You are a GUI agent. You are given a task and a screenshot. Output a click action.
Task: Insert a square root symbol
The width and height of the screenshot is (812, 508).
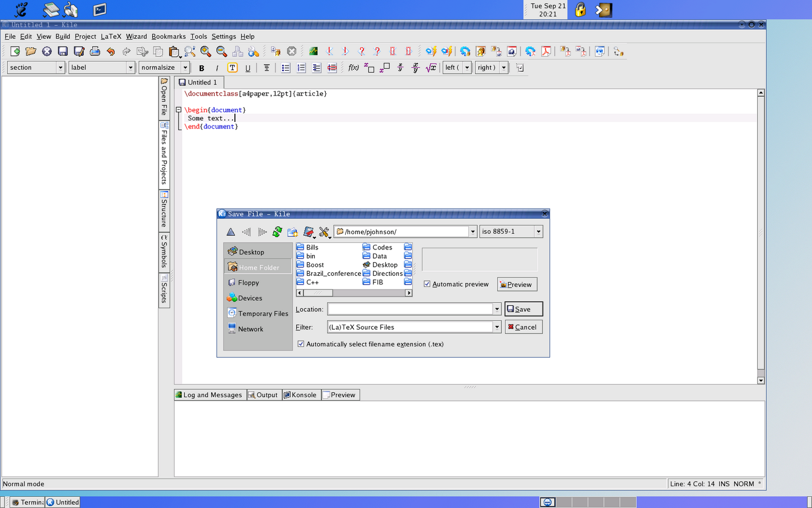coord(431,67)
